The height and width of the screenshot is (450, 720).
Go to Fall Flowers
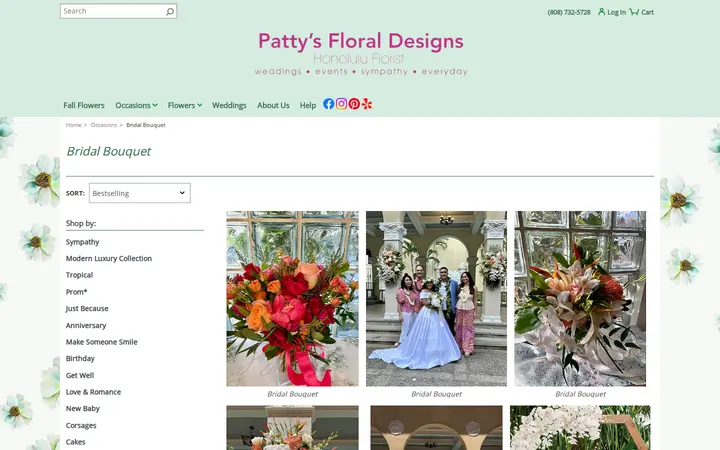point(84,105)
